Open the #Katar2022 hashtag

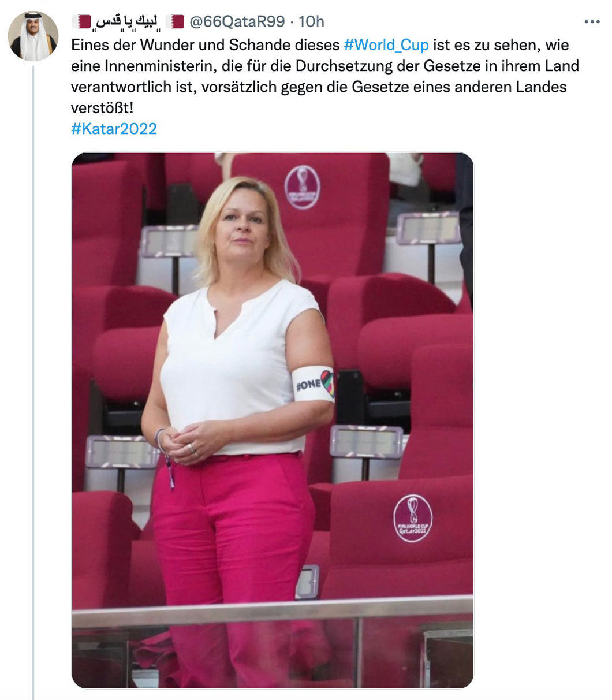coord(114,128)
